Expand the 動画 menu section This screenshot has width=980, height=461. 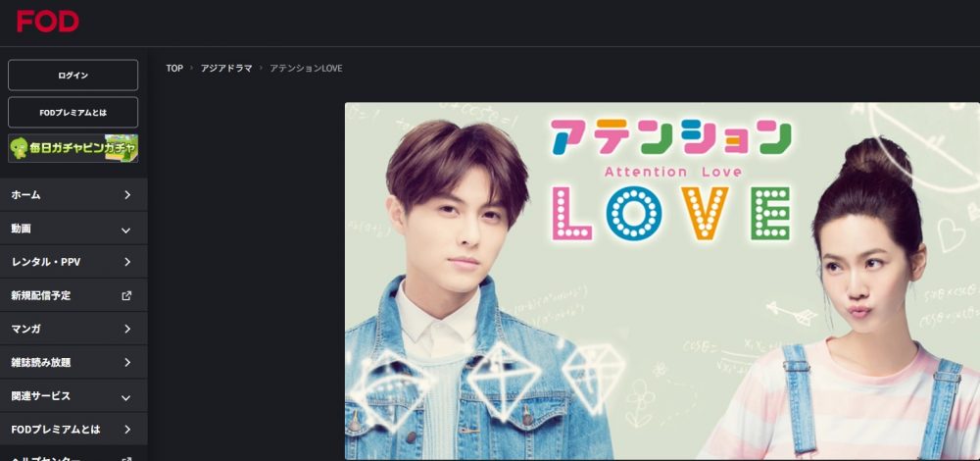(x=73, y=229)
